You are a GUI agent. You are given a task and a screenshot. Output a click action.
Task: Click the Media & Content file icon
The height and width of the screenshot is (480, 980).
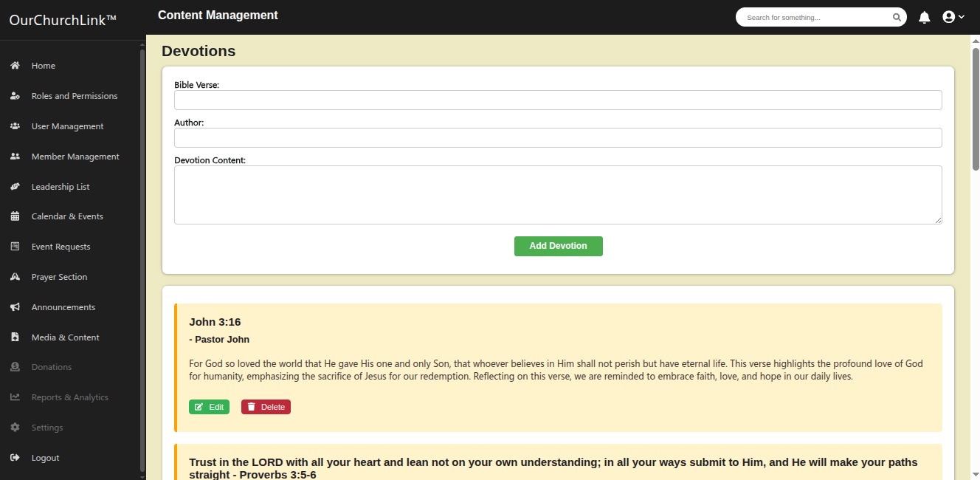pyautogui.click(x=15, y=337)
